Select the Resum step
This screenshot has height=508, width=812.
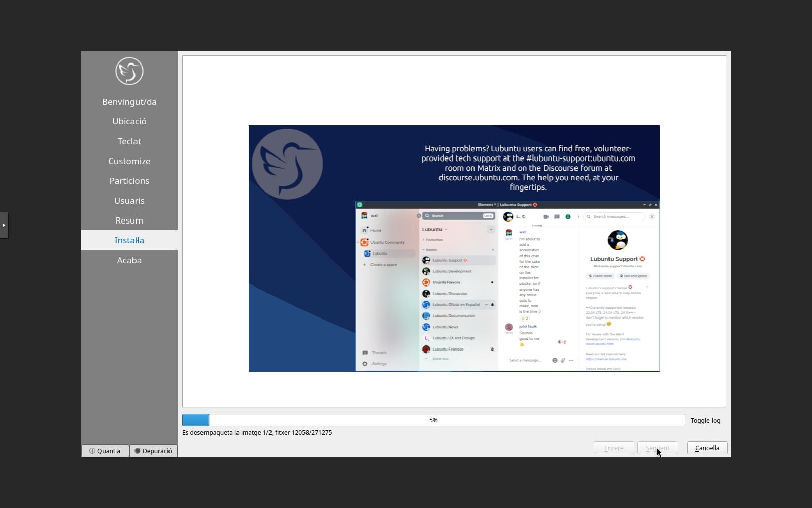tap(129, 220)
